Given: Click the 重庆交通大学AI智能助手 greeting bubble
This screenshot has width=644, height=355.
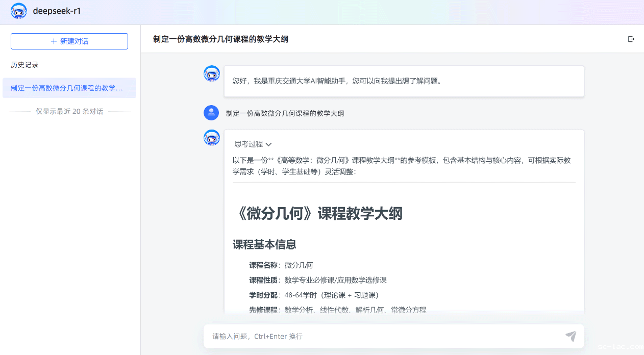Looking at the screenshot, I should click(403, 81).
